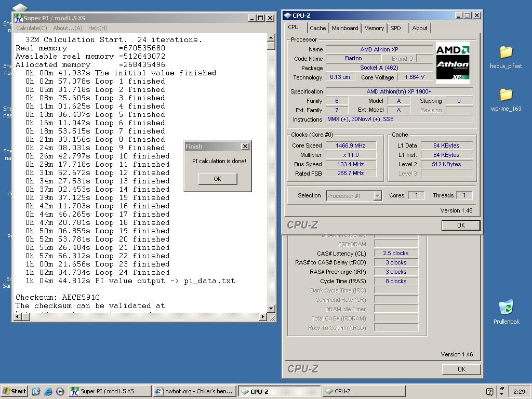Screen dimensions: 532x399
Task: Click the Name field AMD Athlon XP
Action: tap(379, 49)
